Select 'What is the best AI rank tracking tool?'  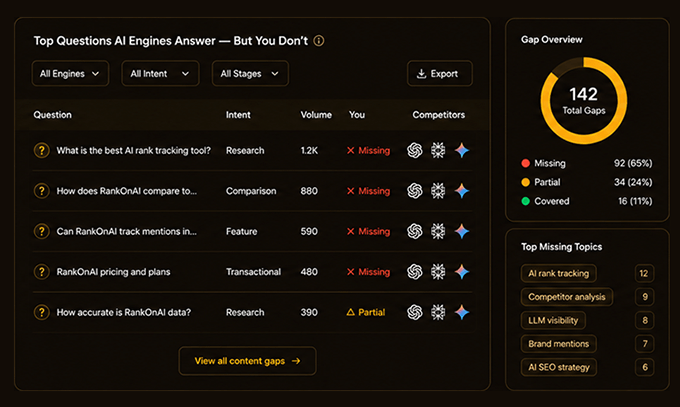click(x=134, y=151)
